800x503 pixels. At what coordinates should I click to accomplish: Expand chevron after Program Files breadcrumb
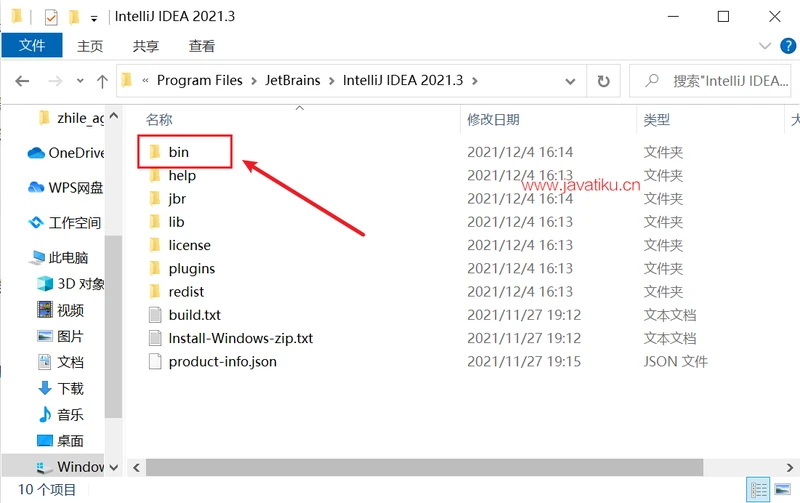coord(254,81)
